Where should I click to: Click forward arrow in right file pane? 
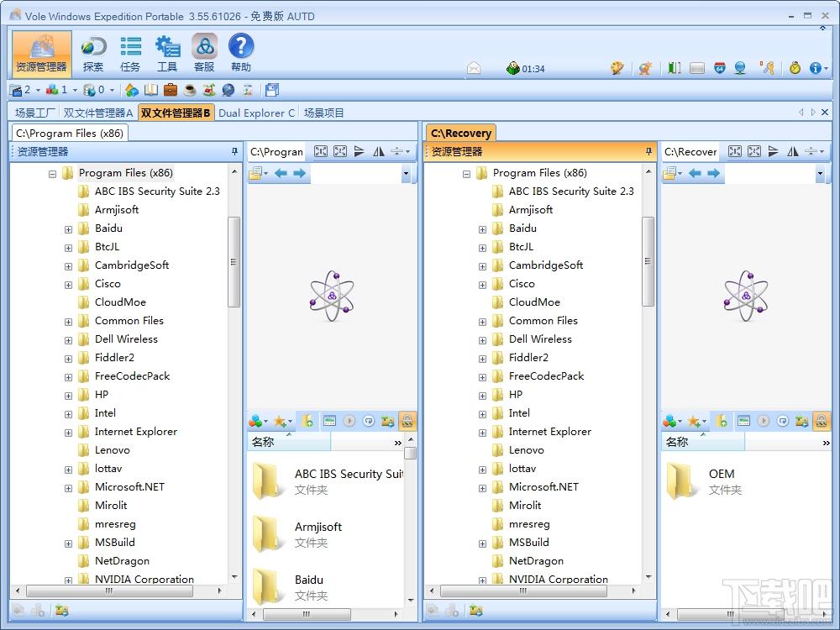click(x=713, y=173)
